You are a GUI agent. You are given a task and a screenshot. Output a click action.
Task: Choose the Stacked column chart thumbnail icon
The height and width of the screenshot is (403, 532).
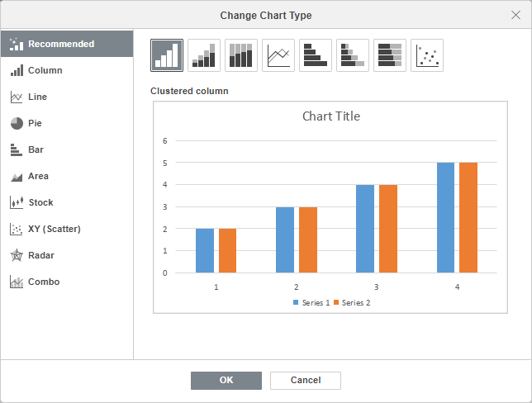[x=204, y=55]
